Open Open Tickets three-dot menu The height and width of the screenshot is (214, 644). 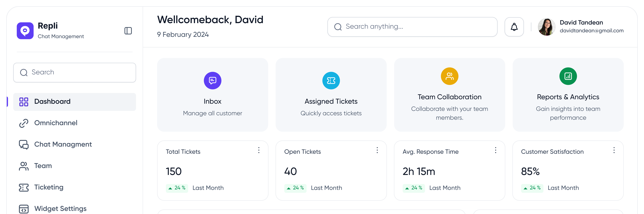(377, 150)
